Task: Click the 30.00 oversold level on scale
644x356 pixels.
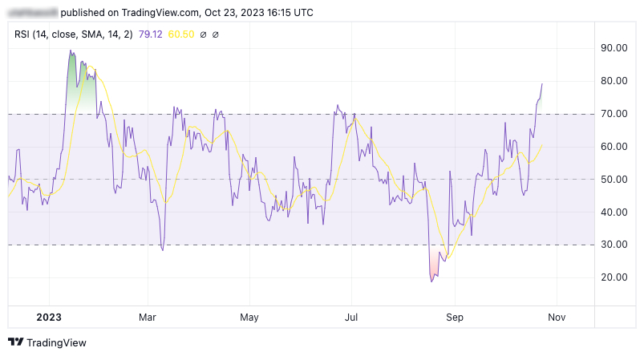Action: tap(614, 245)
